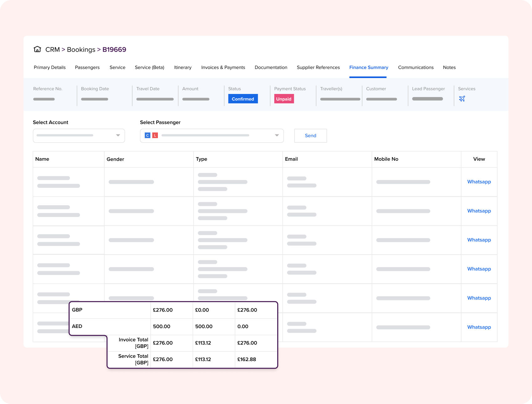Click Bookings in the breadcrumb

point(81,49)
